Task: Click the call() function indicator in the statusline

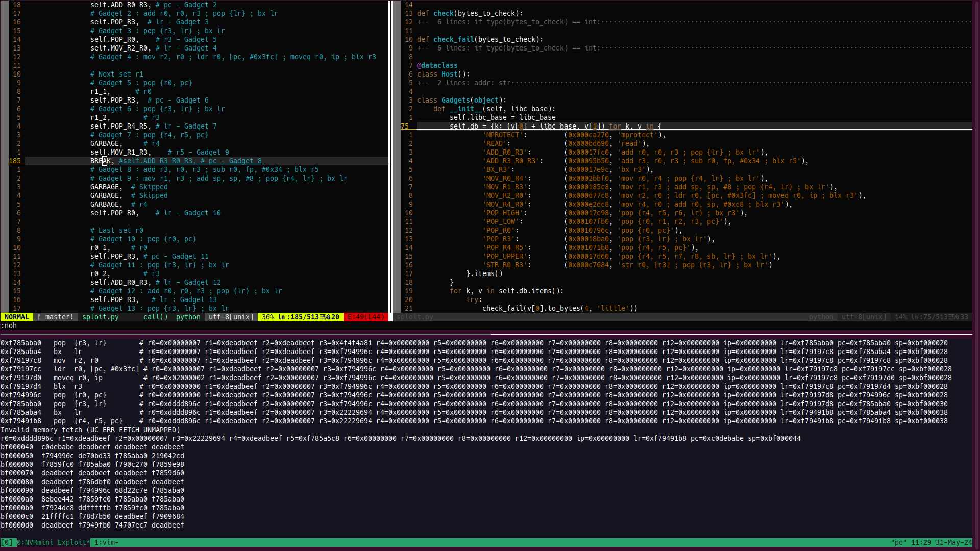Action: 155,317
